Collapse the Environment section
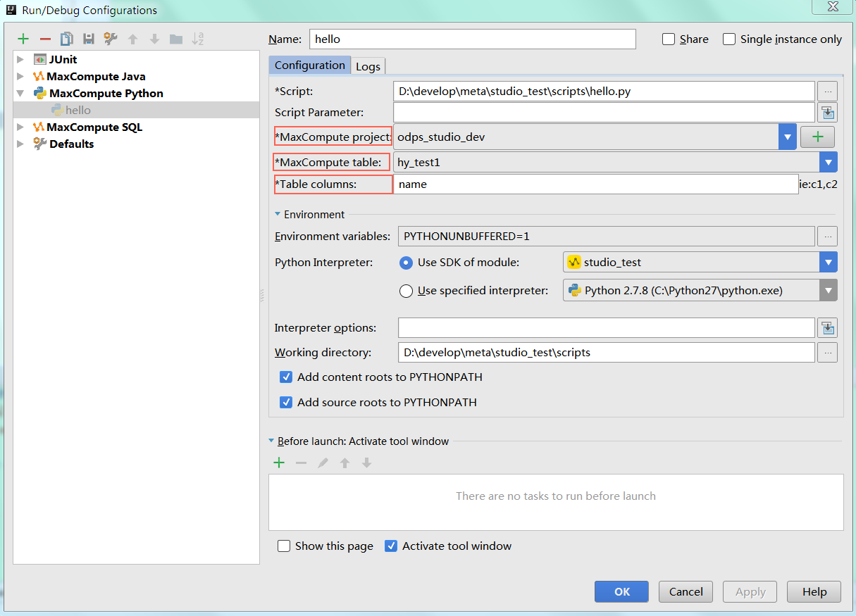 click(x=277, y=215)
